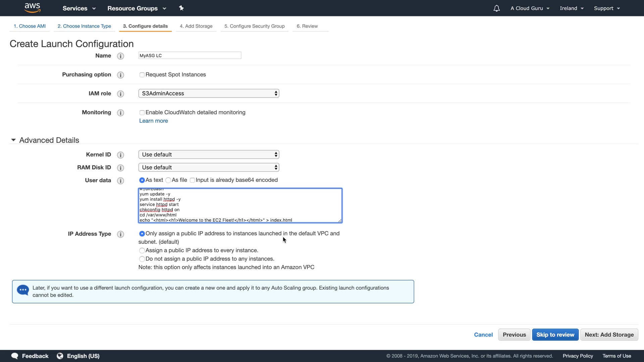Enable CloudWatch detailed monitoring checkbox

142,113
